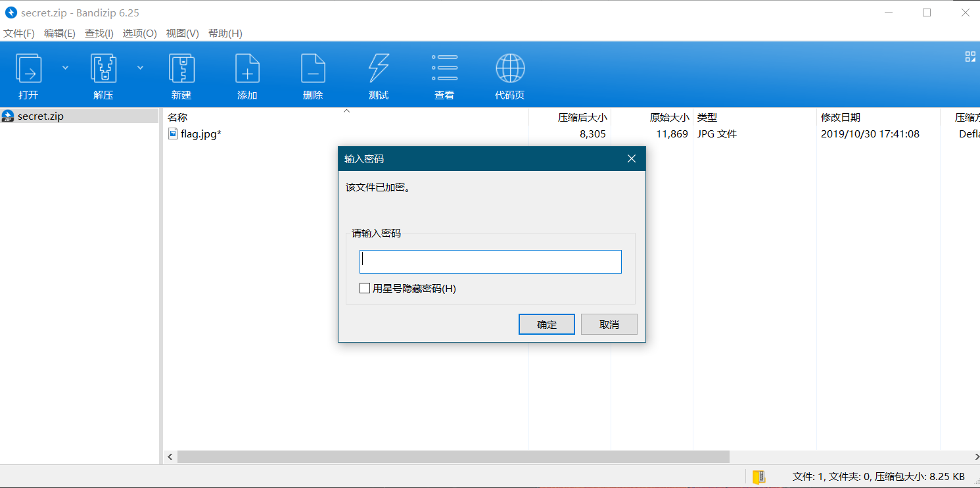This screenshot has width=980, height=488.
Task: Click the 取消 button in password dialog
Action: click(x=609, y=324)
